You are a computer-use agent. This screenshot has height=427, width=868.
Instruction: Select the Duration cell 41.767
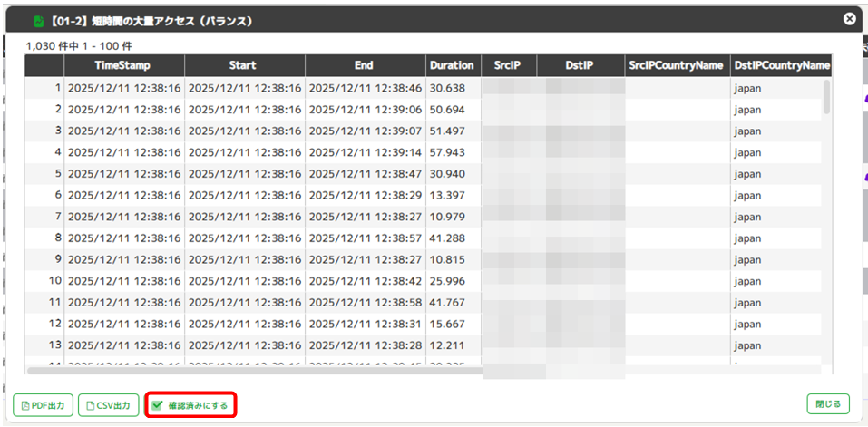[454, 303]
